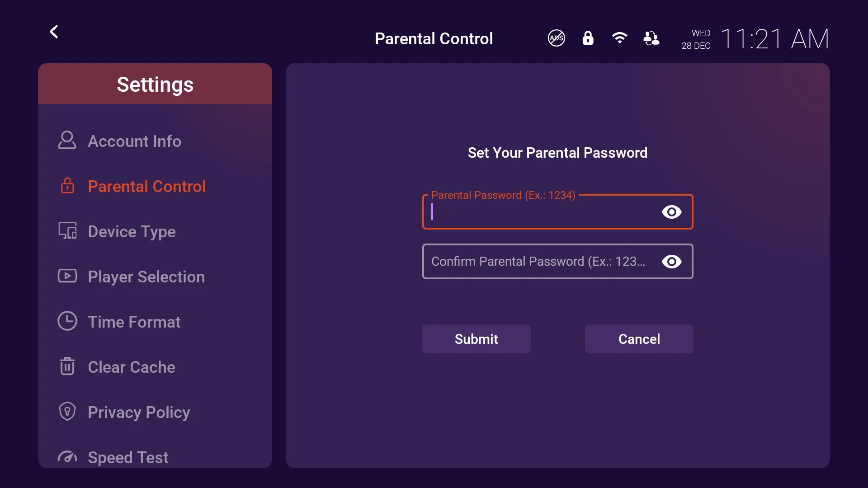Click the Account Info person icon
Viewport: 868px width, 488px height.
click(67, 140)
